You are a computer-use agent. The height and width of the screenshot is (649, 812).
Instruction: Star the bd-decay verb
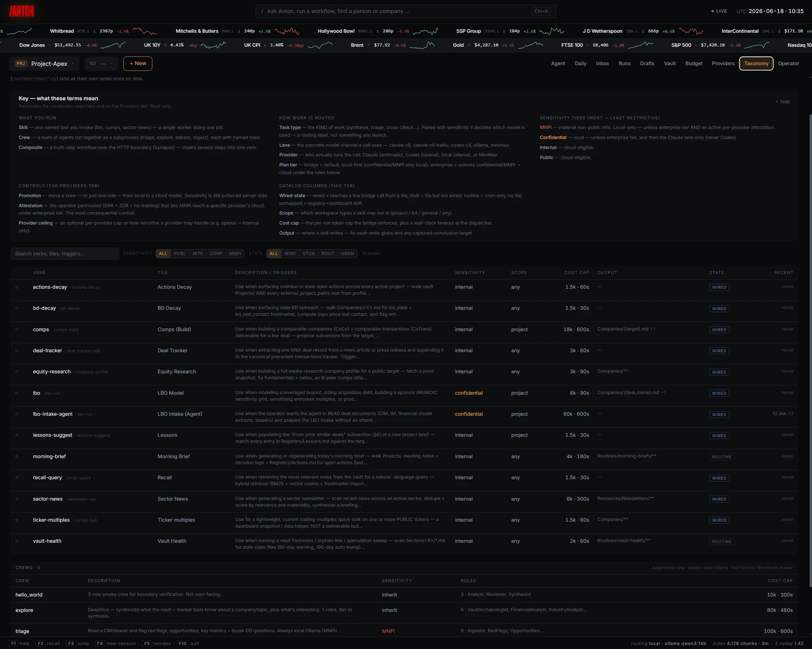17,308
